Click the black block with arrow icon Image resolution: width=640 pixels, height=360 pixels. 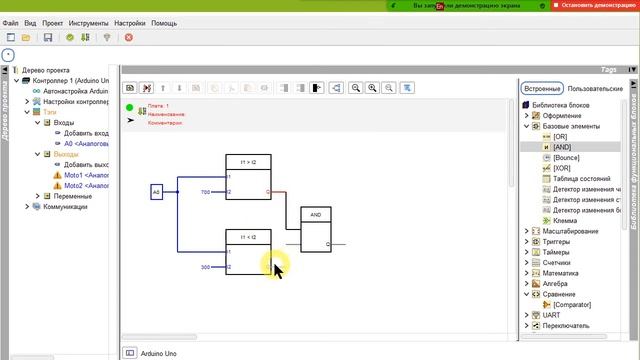pos(317,88)
